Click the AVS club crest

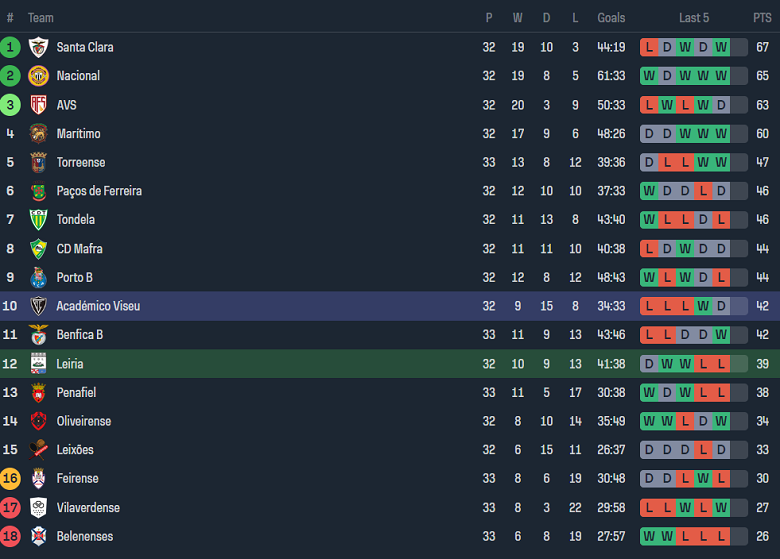[x=38, y=105]
